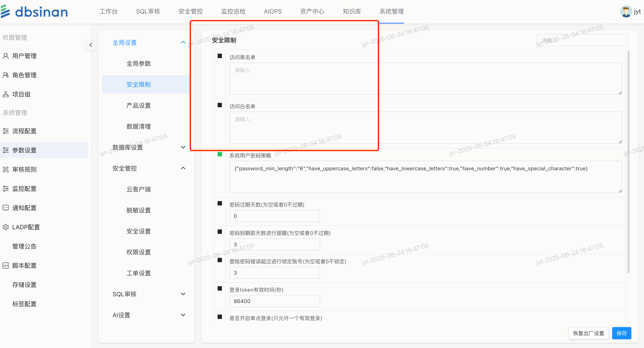Toggle the 登录token有效时间 checkbox
Image resolution: width=644 pixels, height=348 pixels.
click(x=220, y=288)
